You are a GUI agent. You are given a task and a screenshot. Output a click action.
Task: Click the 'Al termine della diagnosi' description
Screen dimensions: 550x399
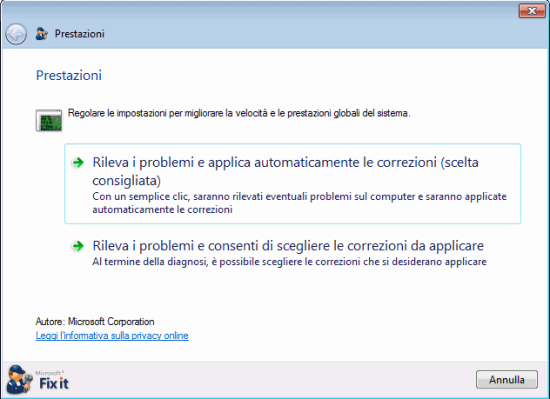coord(289,262)
